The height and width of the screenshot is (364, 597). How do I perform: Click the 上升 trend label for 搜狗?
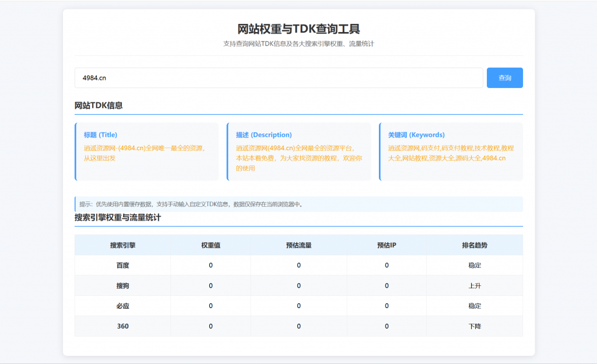pos(474,285)
